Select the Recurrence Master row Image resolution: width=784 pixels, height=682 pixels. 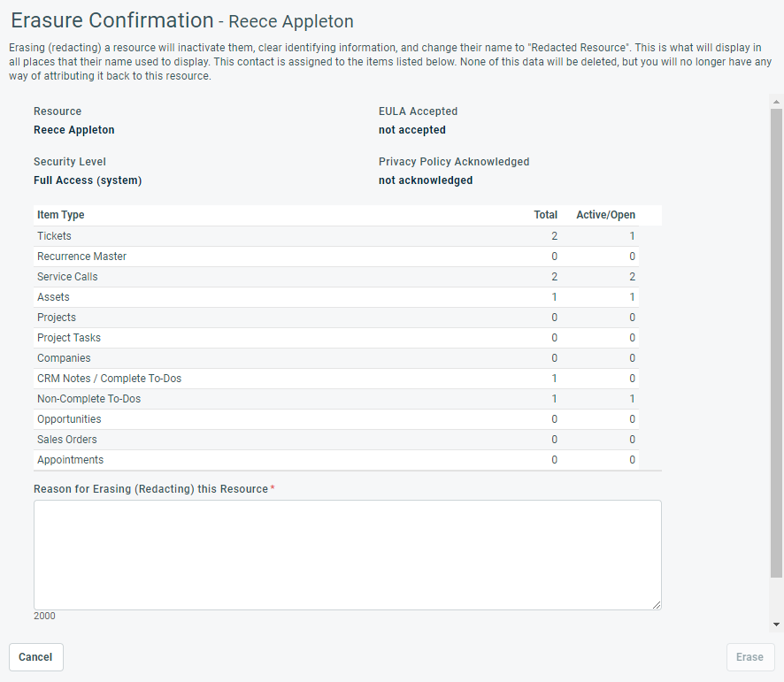tap(336, 257)
